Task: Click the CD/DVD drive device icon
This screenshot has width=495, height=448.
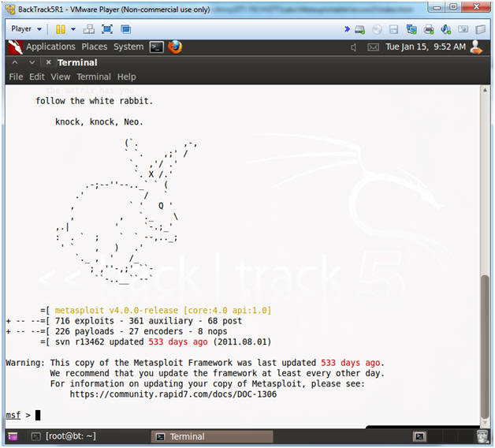Action: [377, 30]
